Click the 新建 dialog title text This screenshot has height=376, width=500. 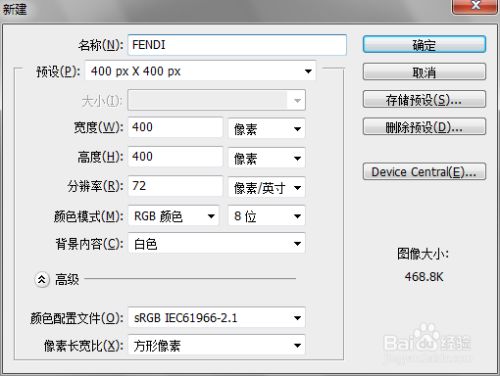(x=14, y=9)
